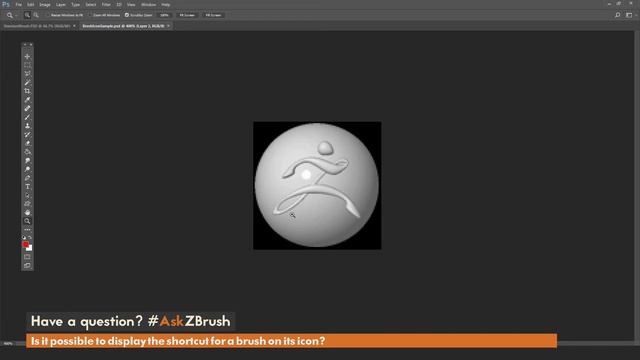Click the zoom percentage field in status bar
Screen dimensions: 640x360
[8, 344]
